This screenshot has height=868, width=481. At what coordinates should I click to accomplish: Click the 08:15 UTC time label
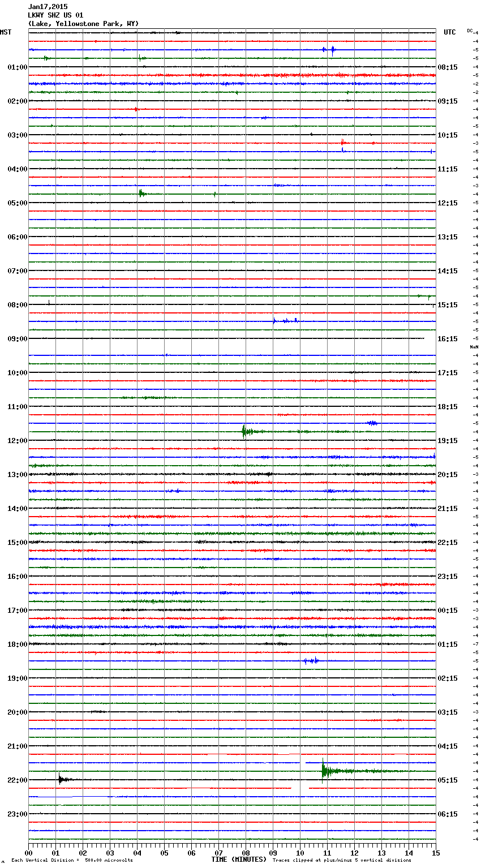448,67
